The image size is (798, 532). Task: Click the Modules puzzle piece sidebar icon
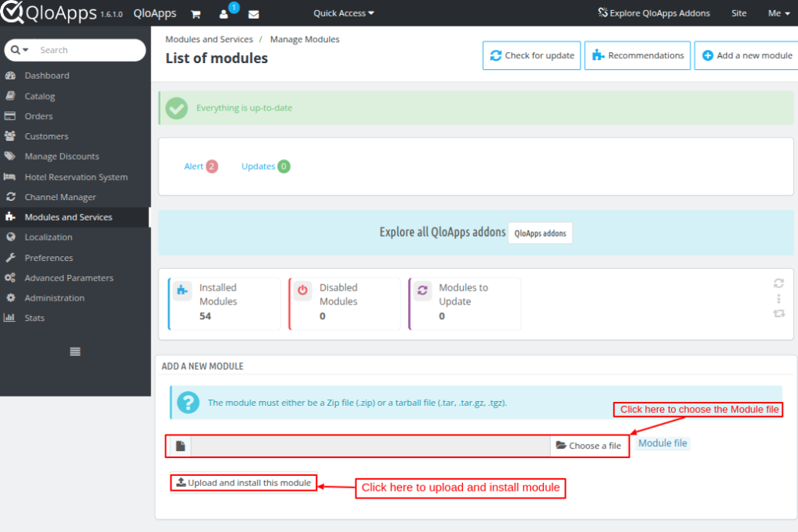click(10, 217)
